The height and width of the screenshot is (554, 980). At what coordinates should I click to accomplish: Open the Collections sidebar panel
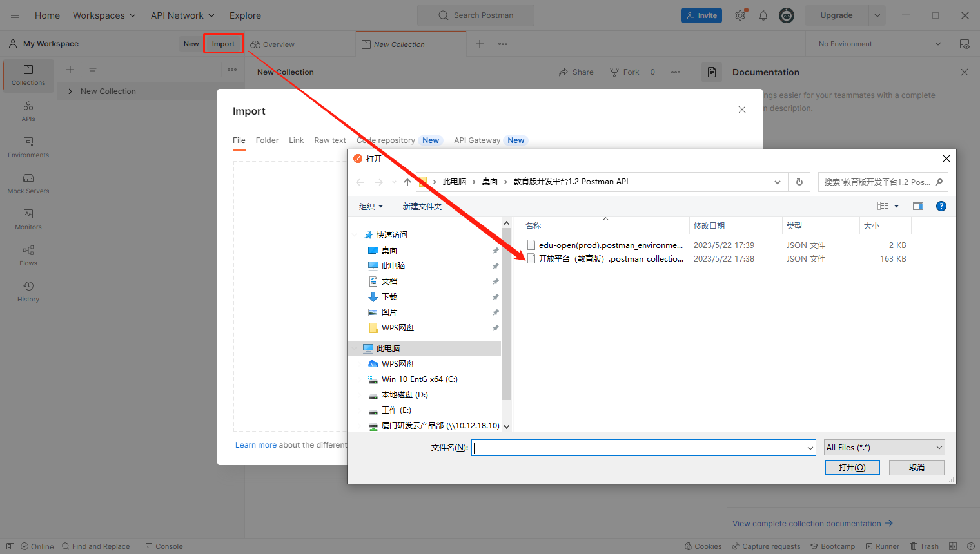[x=28, y=75]
